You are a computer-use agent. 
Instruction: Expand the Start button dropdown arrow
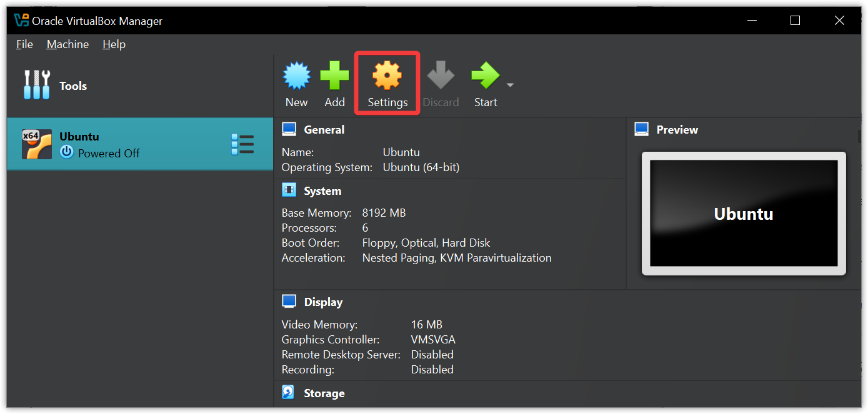(x=510, y=85)
